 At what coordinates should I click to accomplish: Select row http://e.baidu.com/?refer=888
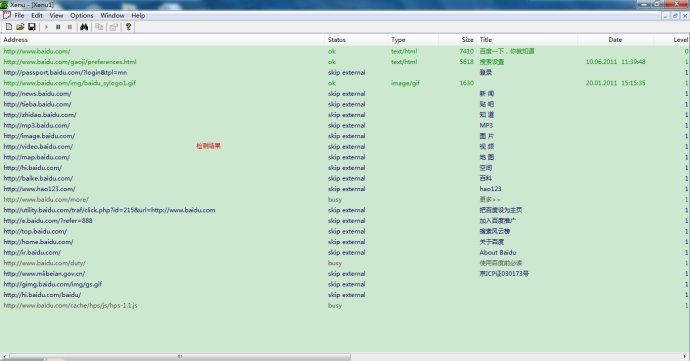345,221
